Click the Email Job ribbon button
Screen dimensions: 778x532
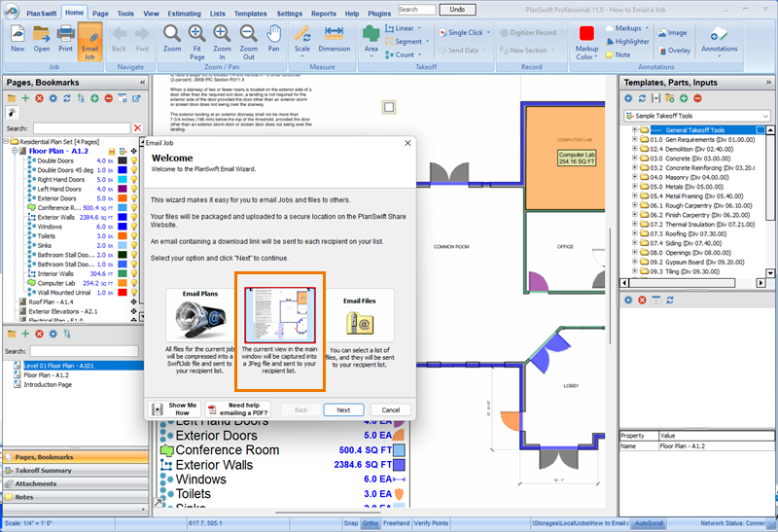pos(89,43)
